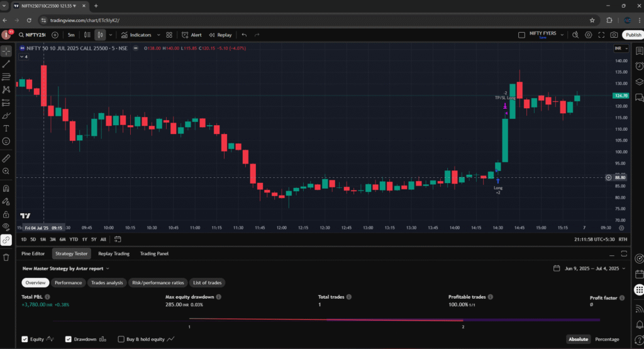Open the INR currency dropdown
Screen dimensions: 644x349
tap(621, 48)
